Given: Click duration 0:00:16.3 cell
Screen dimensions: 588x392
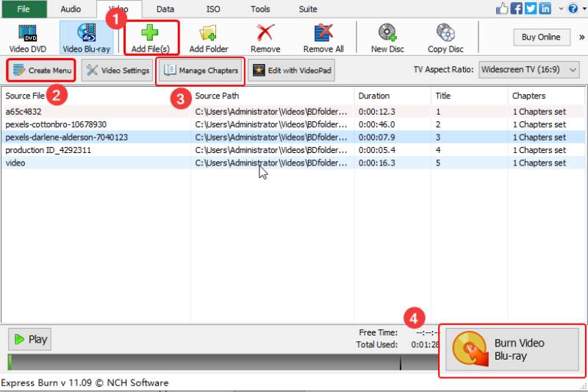Looking at the screenshot, I should (376, 163).
